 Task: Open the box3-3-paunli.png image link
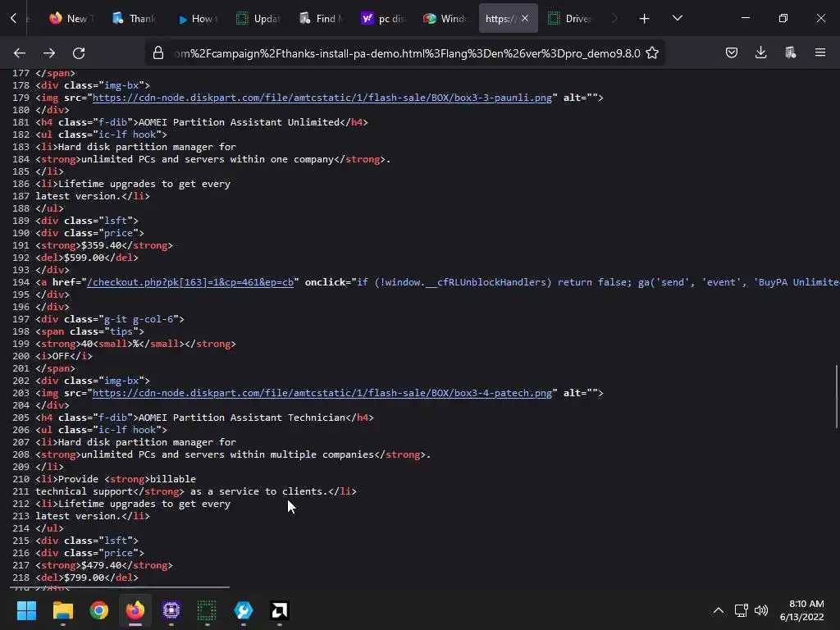pyautogui.click(x=322, y=98)
